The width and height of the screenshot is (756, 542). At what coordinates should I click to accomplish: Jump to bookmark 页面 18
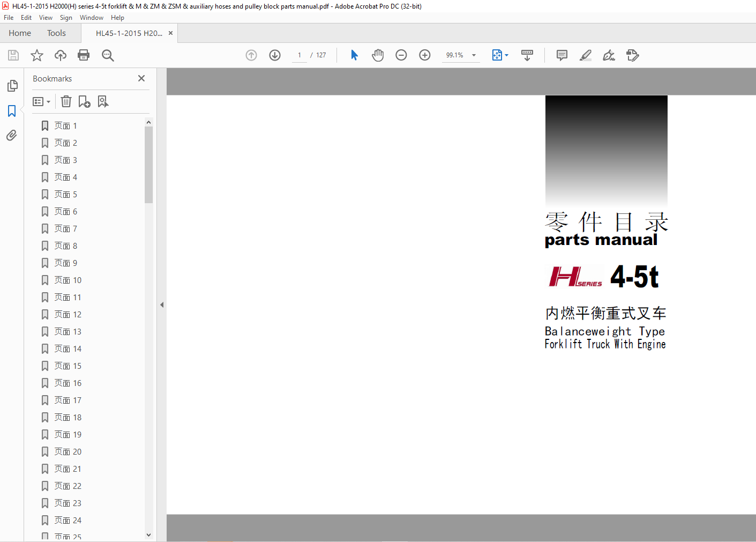tap(68, 417)
